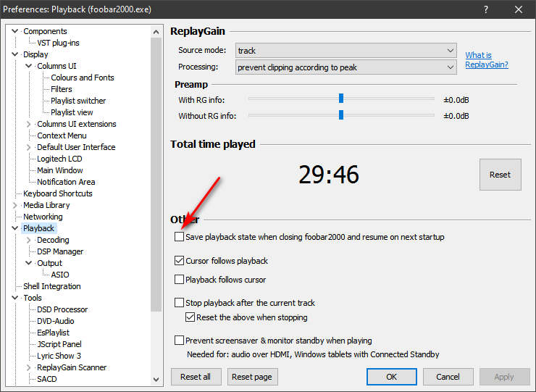Select ASIO under Output
536x392 pixels.
point(60,275)
